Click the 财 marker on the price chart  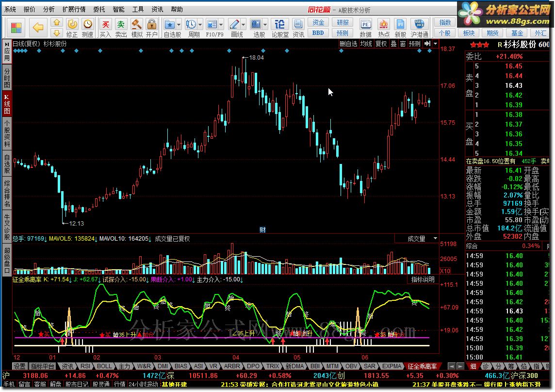(x=262, y=229)
